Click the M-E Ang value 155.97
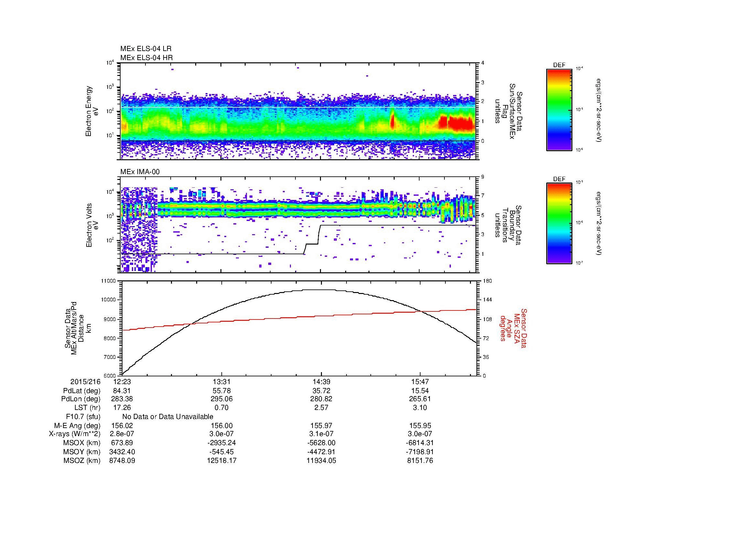The width and height of the screenshot is (756, 534). point(321,425)
